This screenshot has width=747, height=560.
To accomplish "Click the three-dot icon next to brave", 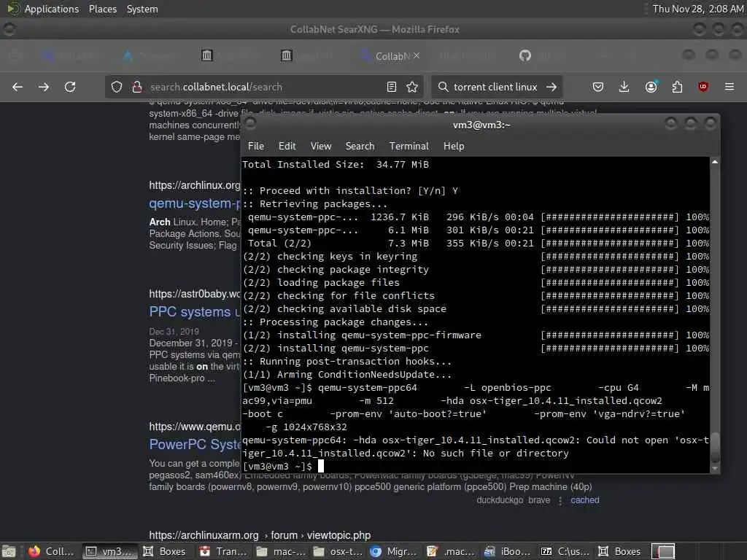I will click(560, 500).
